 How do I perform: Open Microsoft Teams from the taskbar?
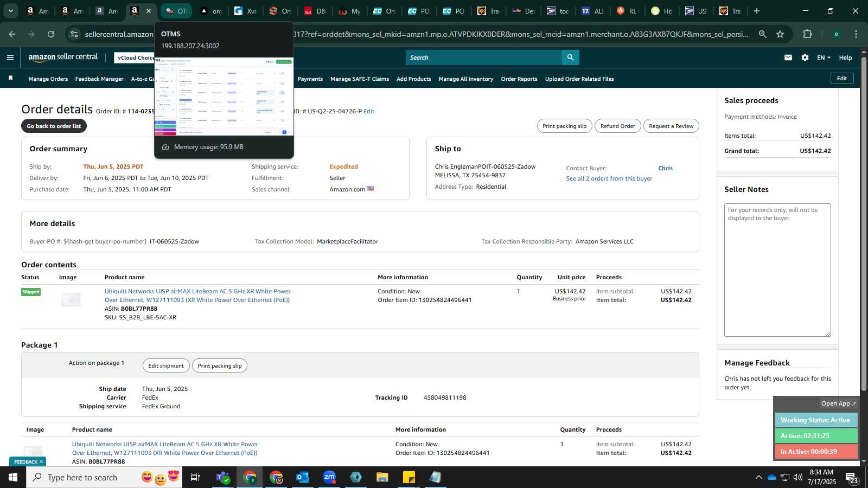223,477
